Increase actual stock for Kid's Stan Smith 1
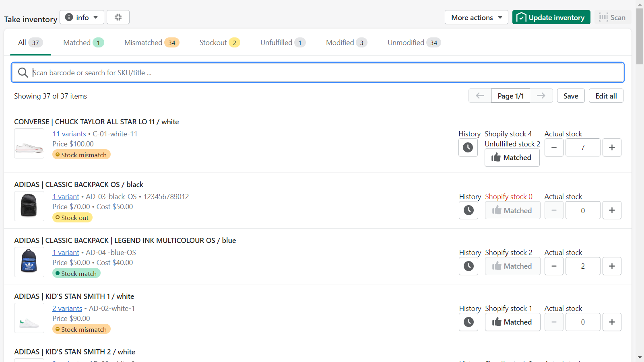Screen dimensions: 644x362 612,322
